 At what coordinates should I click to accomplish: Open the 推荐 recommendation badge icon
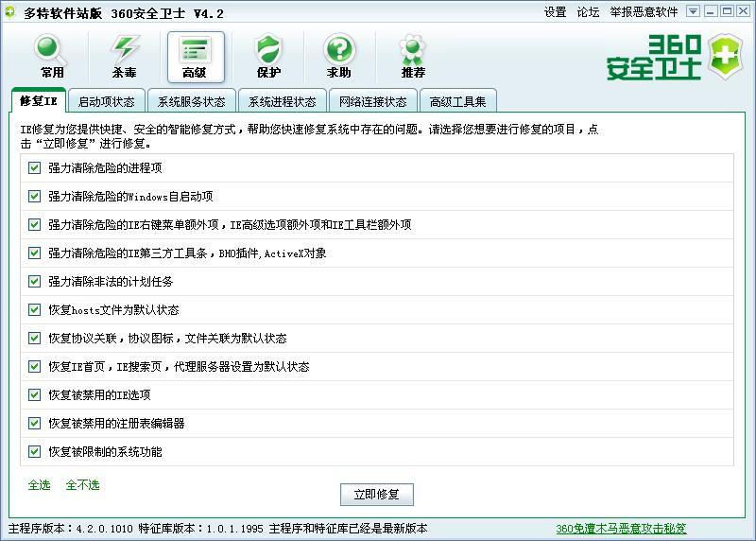tap(413, 57)
